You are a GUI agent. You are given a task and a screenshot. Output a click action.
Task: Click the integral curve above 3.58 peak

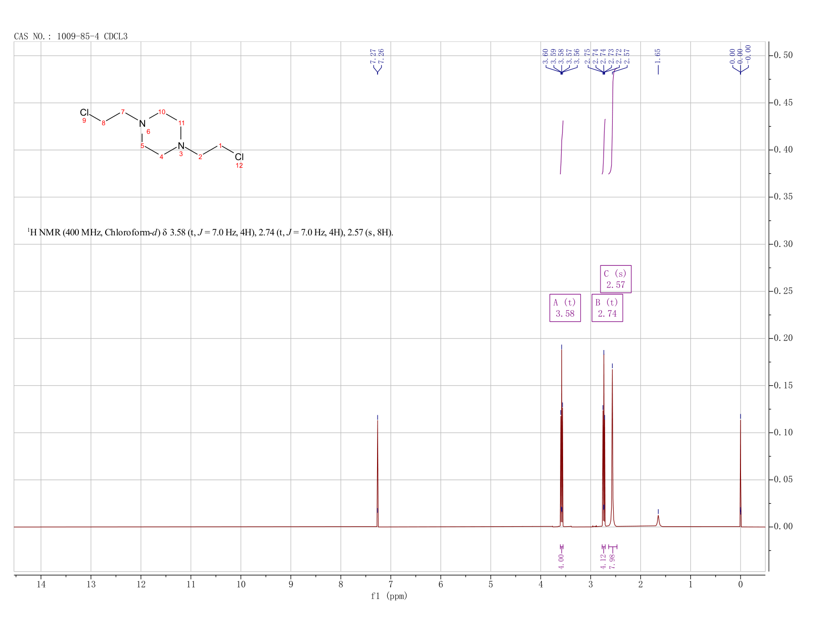tap(562, 147)
